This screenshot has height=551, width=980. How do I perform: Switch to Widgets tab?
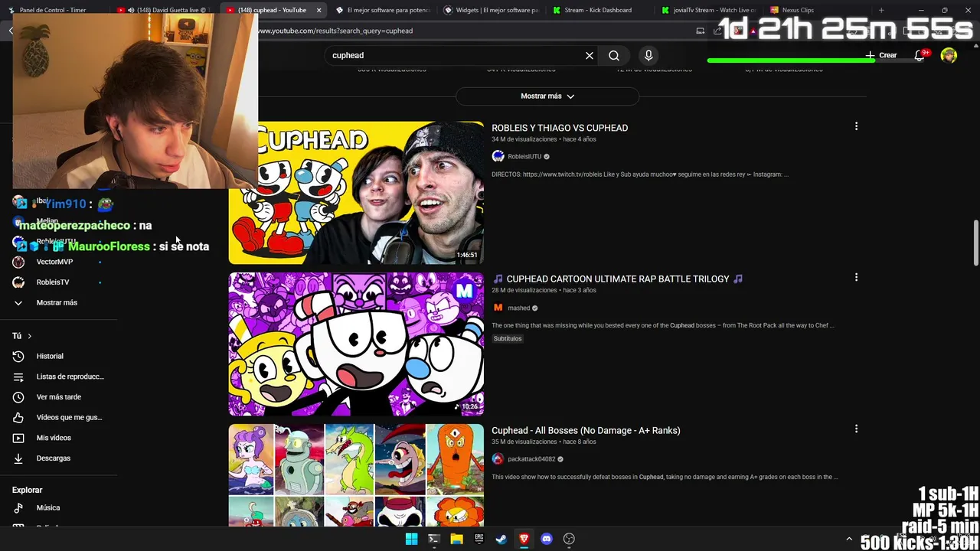(x=492, y=10)
